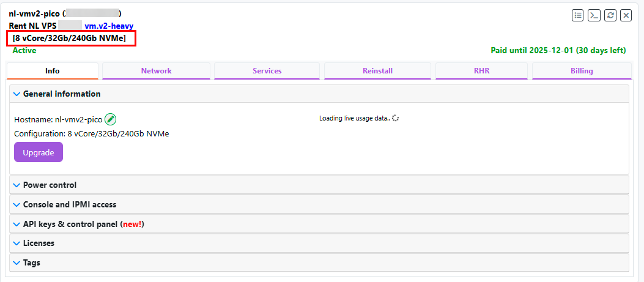Follow the vm.v2-heavy plan link
The width and height of the screenshot is (644, 282).
(x=109, y=26)
